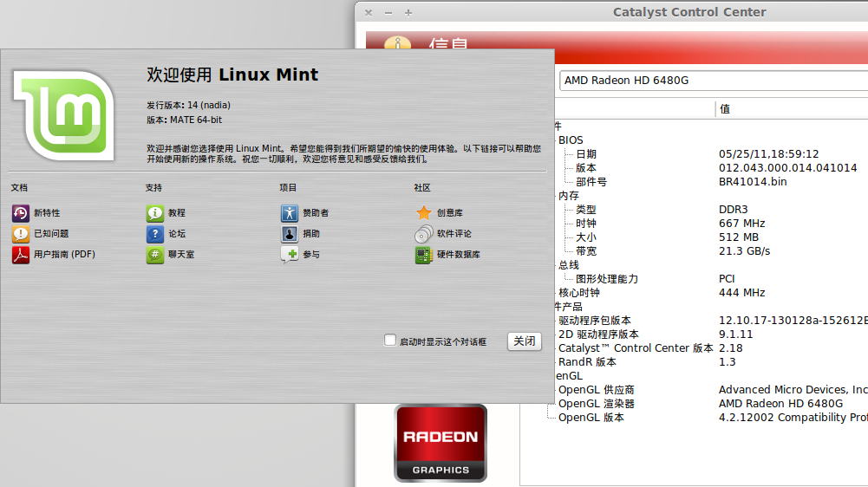Click the Catalyst Control Center title bar
The width and height of the screenshot is (868, 487).
coord(689,12)
